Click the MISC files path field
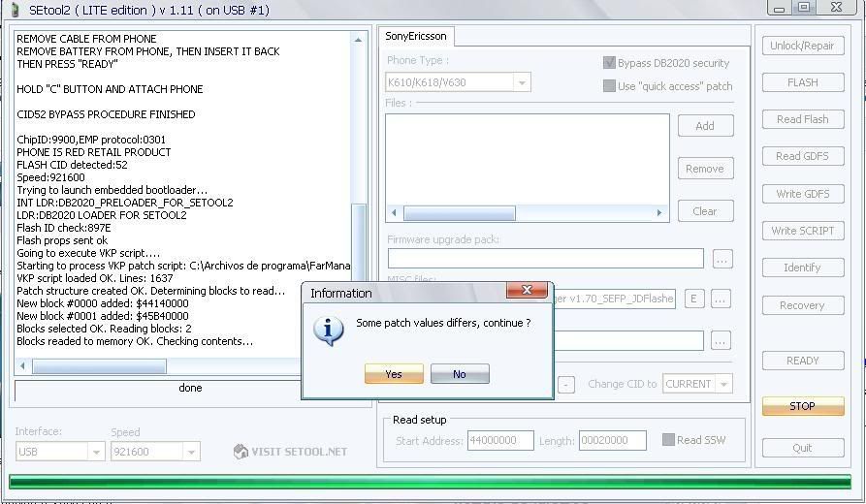 pos(614,299)
